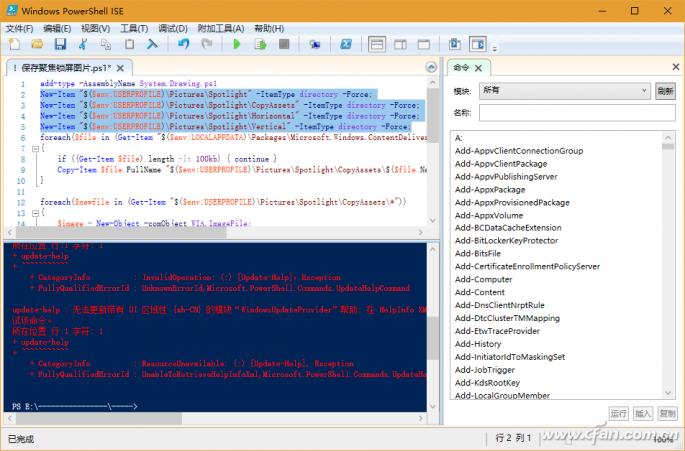
Task: Click the New script icon
Action: point(14,45)
